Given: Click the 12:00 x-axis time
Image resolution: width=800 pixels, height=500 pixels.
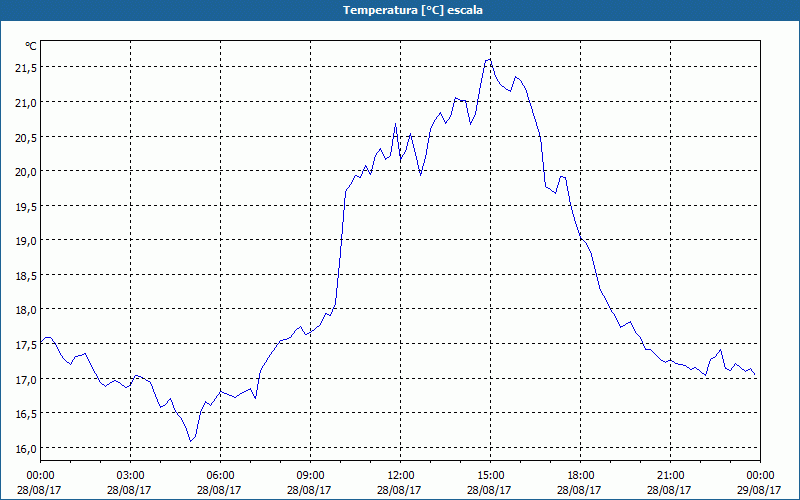Looking at the screenshot, I should pos(401,476).
